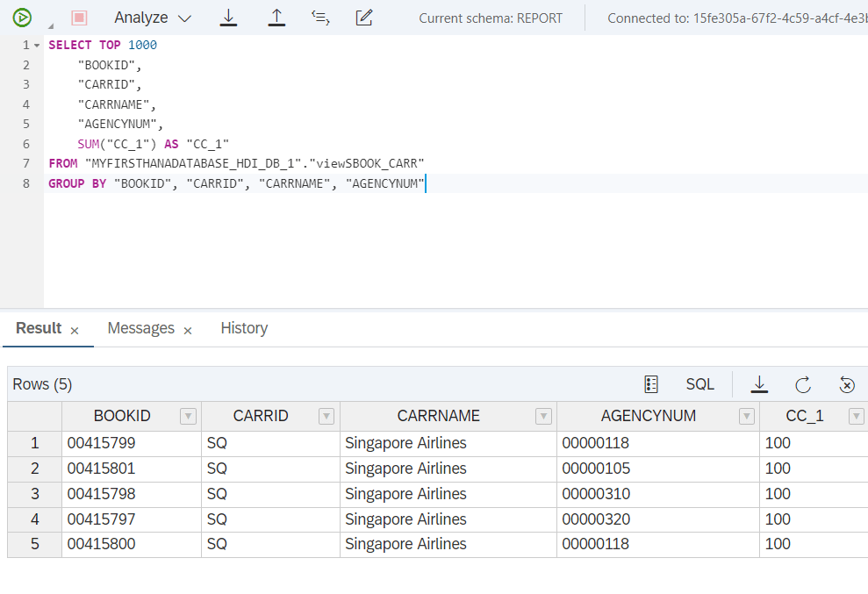Stop the running query via red square
The width and height of the screenshot is (868, 594).
pyautogui.click(x=79, y=18)
